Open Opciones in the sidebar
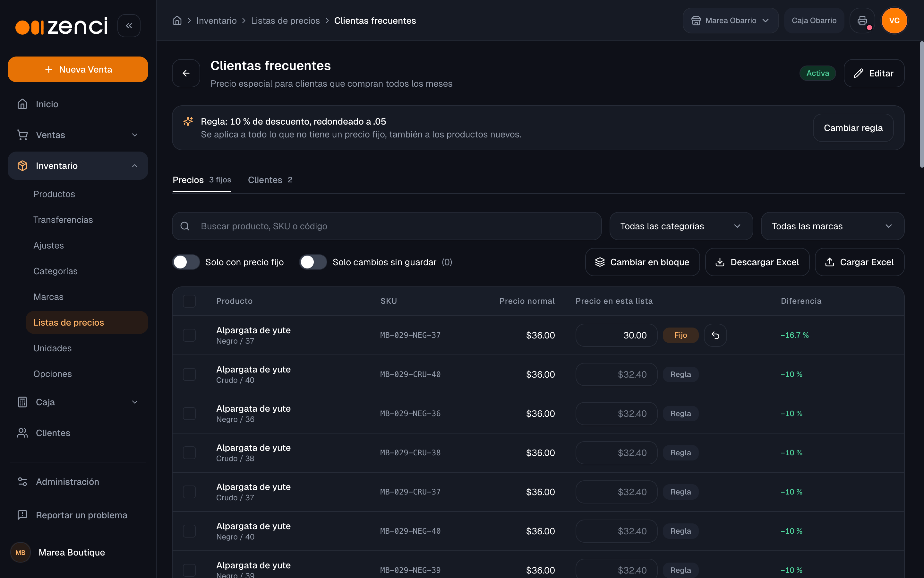This screenshot has height=578, width=924. [x=52, y=374]
